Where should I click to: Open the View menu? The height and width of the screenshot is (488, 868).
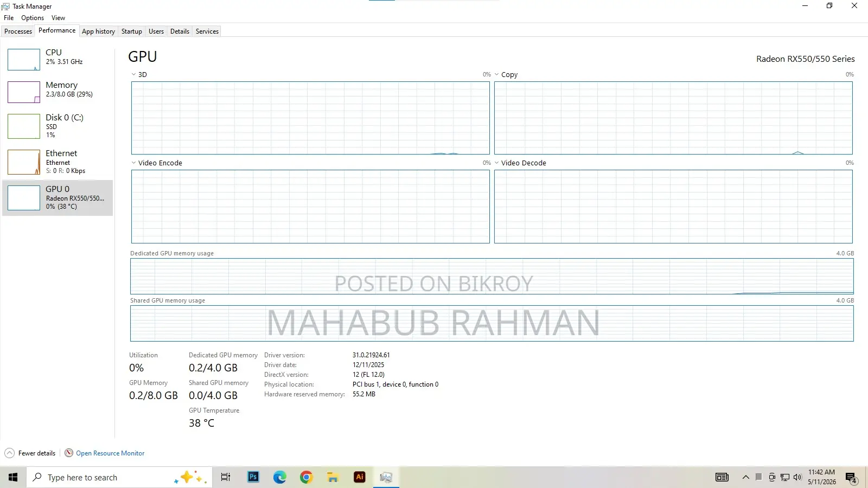tap(58, 18)
